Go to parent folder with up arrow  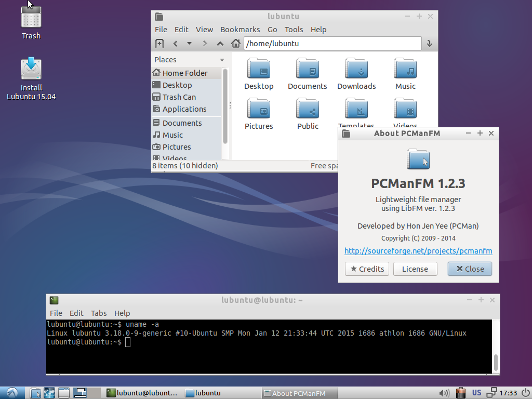[220, 44]
